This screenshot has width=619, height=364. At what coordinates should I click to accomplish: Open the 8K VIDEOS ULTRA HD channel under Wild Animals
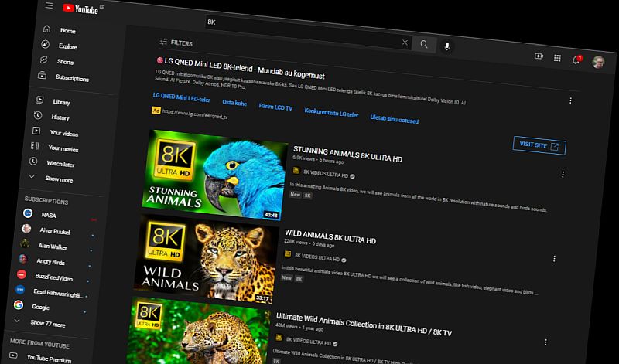tap(317, 258)
